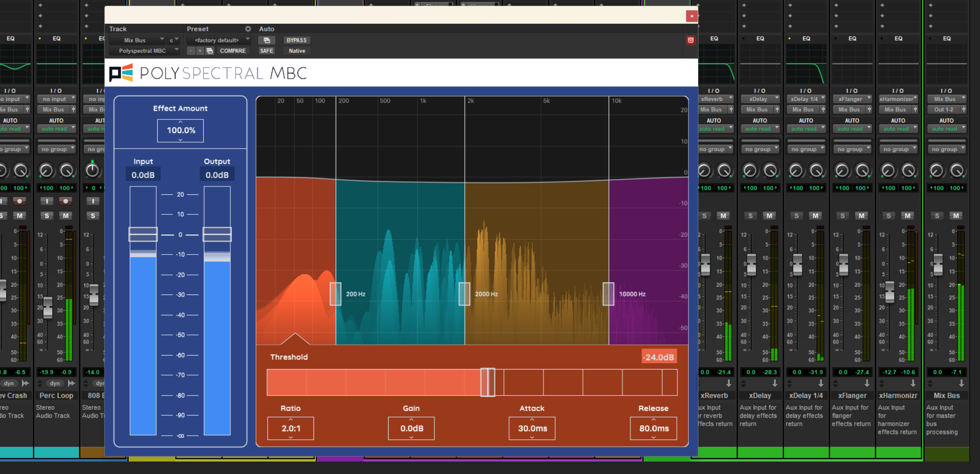Click the automation copy icon under Auto
Viewport: 980px width, 474px height.
click(x=267, y=40)
